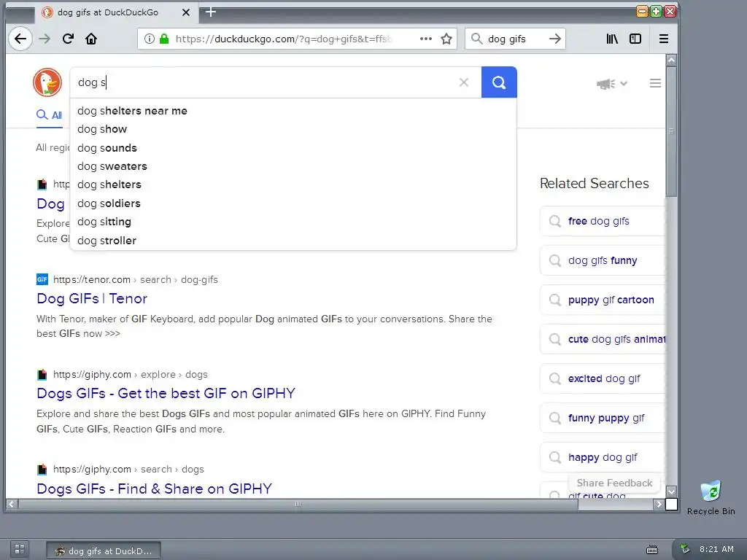This screenshot has height=560, width=747.
Task: Search related excited dog gif
Action: click(603, 378)
